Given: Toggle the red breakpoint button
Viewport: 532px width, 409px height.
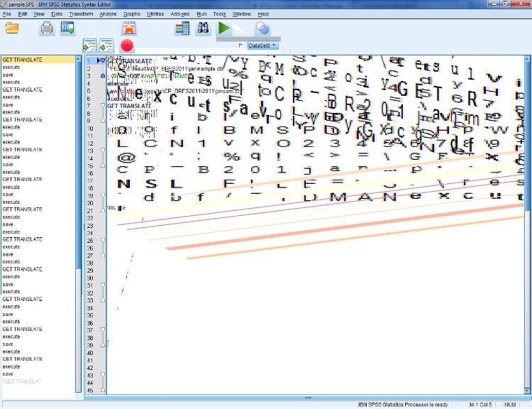Looking at the screenshot, I should tap(127, 45).
